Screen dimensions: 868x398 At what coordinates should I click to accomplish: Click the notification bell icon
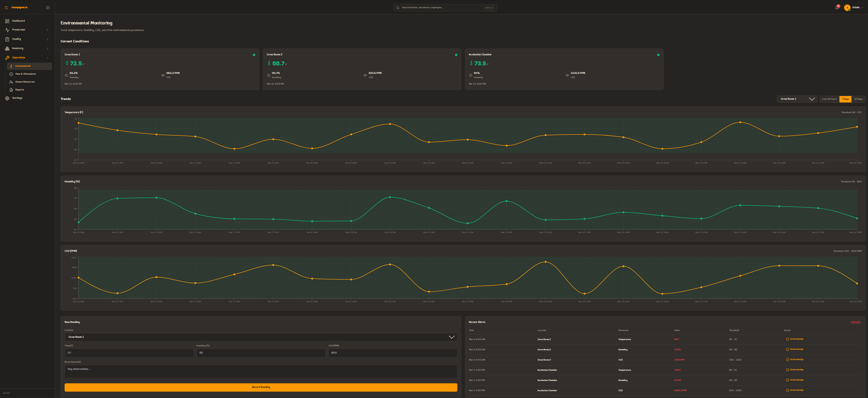click(837, 8)
